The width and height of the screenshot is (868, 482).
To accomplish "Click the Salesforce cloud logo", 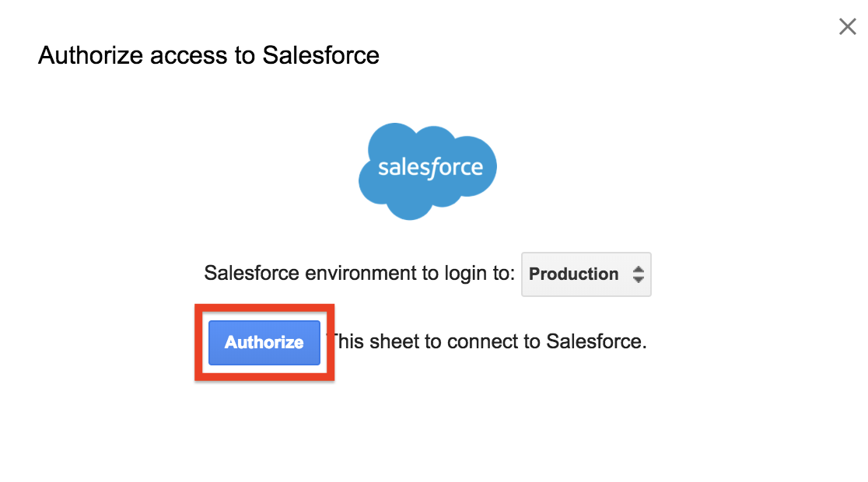I will [427, 171].
